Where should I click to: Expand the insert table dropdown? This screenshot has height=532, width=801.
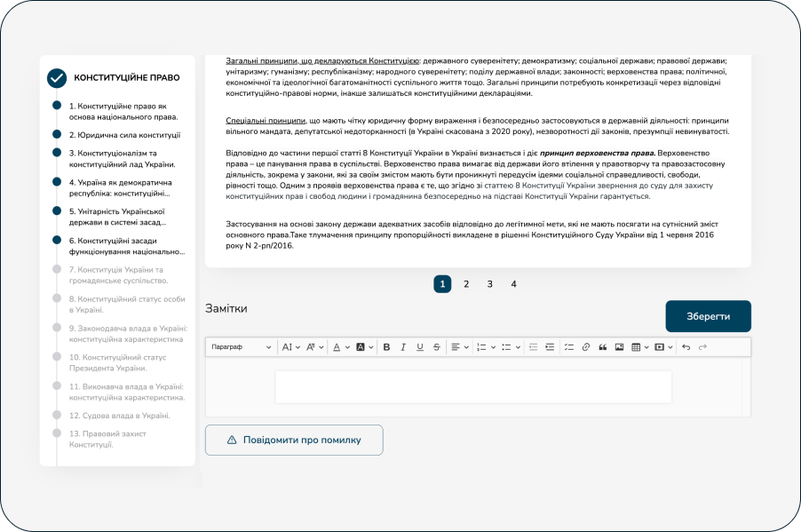click(640, 347)
